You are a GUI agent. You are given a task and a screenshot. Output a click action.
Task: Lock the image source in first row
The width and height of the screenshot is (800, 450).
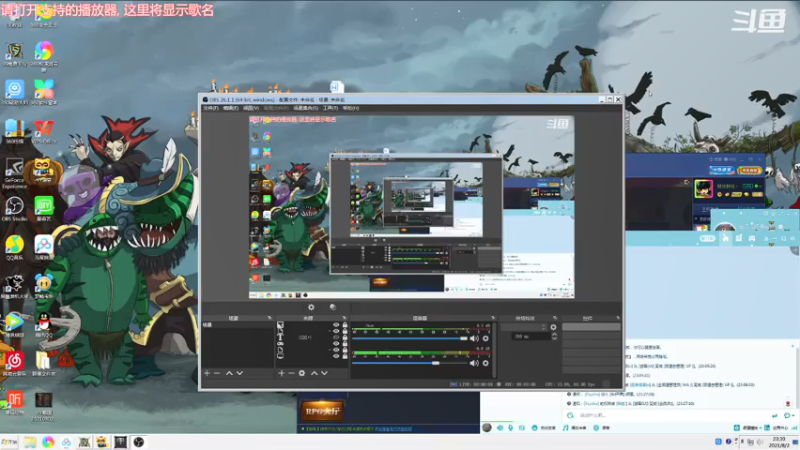(345, 325)
